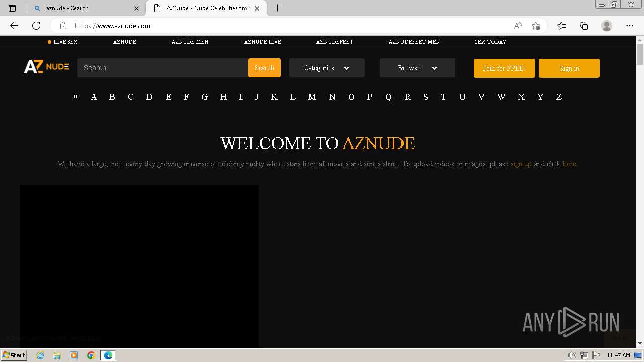Select letter S in alphabet index
The width and height of the screenshot is (644, 362).
coord(425,97)
